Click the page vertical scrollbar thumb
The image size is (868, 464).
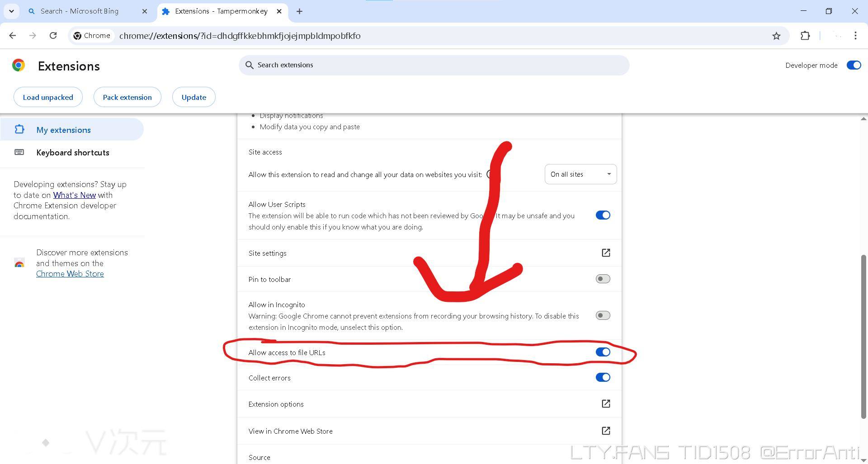pyautogui.click(x=863, y=337)
